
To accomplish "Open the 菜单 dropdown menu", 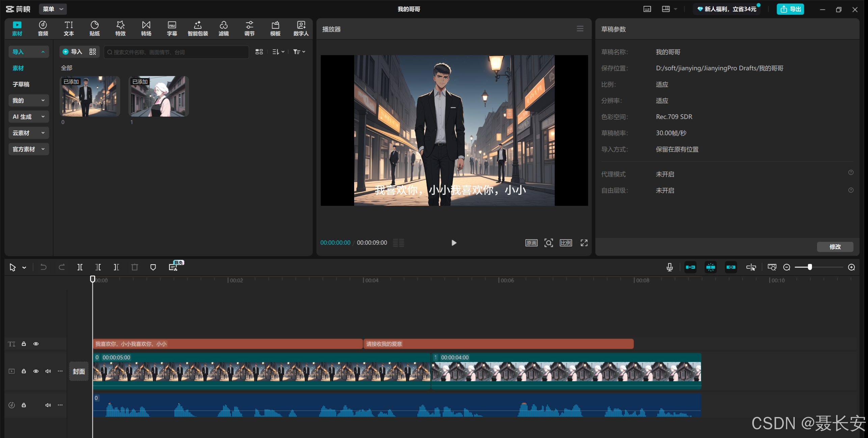I will pos(53,9).
